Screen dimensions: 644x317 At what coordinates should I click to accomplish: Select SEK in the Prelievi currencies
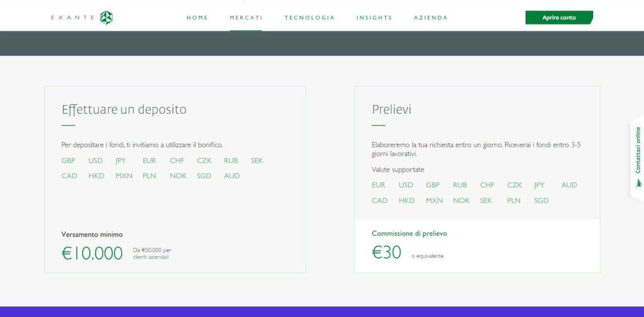click(486, 201)
